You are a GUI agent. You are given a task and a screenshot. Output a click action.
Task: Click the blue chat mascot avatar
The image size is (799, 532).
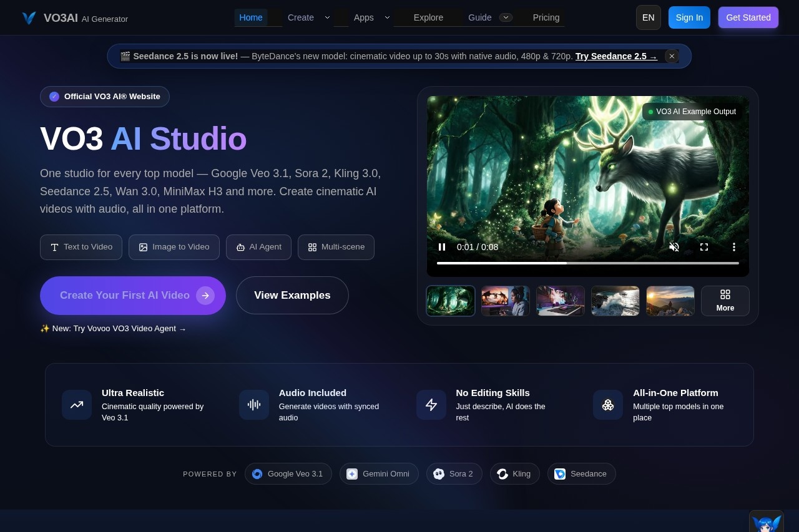tap(767, 522)
